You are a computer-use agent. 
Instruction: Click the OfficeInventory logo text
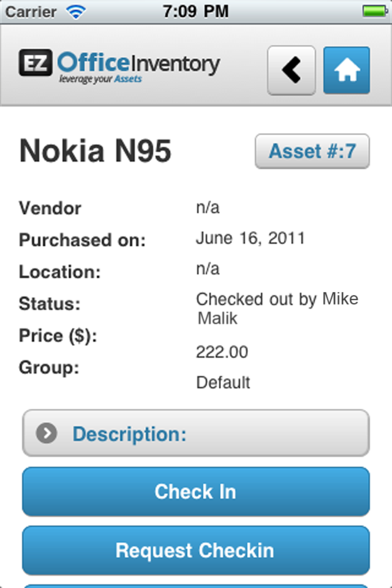click(138, 63)
